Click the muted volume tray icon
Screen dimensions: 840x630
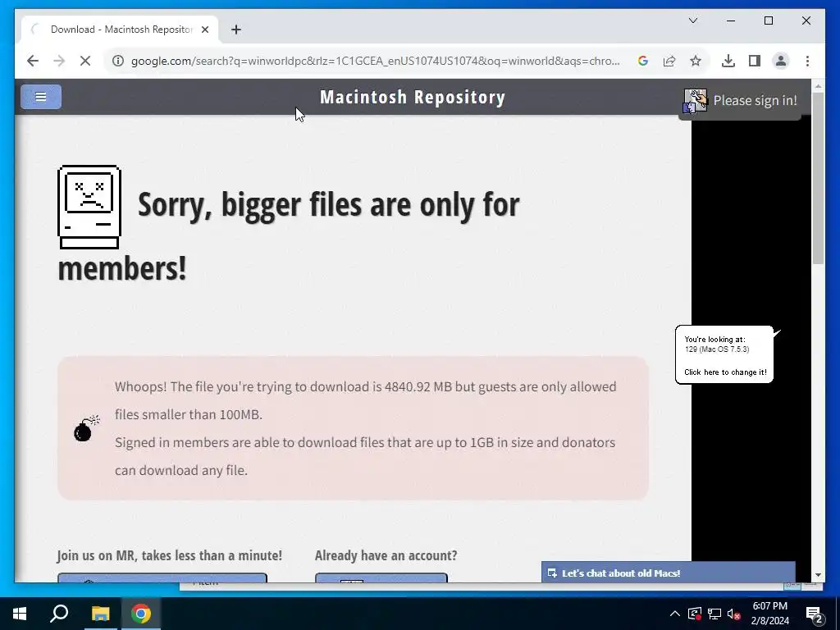734,614
